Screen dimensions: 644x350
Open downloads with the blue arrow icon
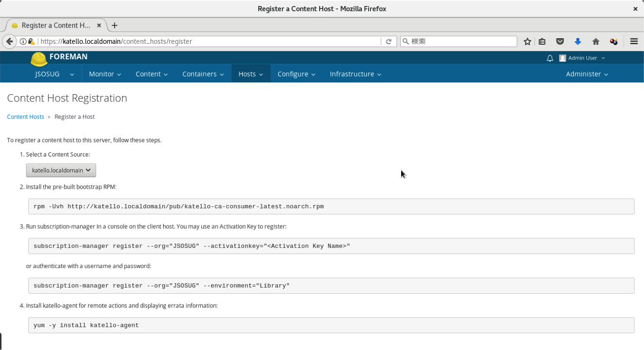pos(578,41)
